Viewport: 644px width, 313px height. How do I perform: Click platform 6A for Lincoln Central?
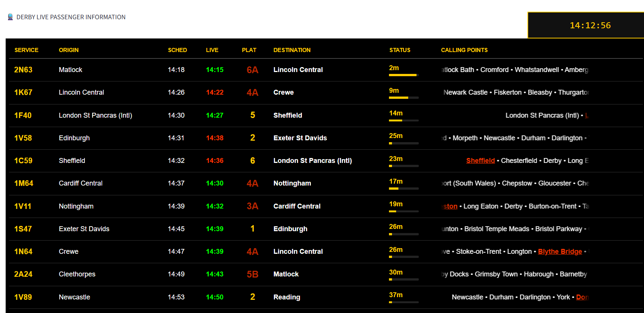(252, 70)
